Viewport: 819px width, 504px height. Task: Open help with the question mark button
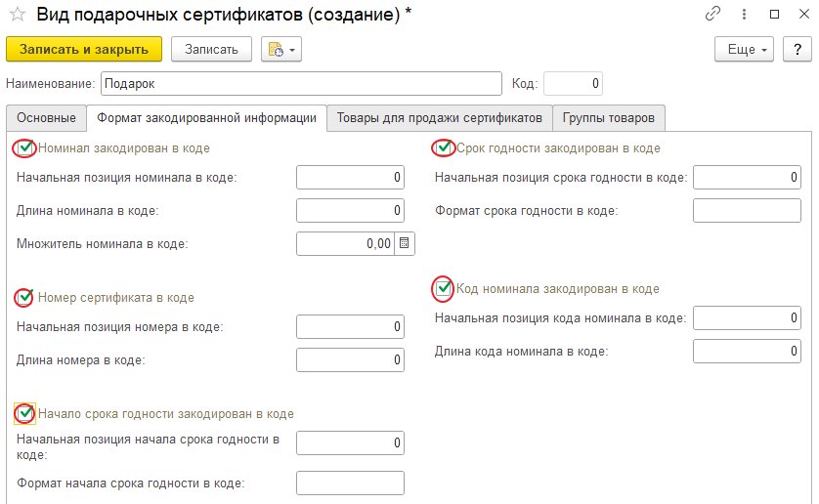coord(797,50)
